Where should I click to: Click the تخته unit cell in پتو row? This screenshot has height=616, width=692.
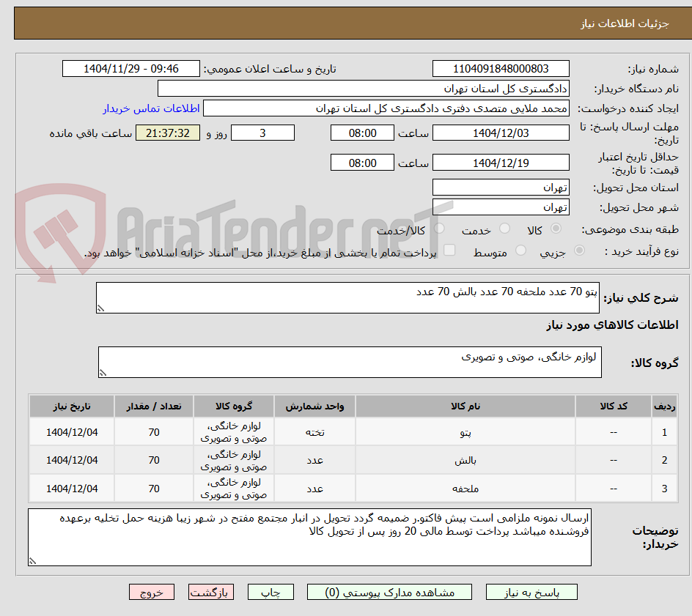tap(314, 432)
